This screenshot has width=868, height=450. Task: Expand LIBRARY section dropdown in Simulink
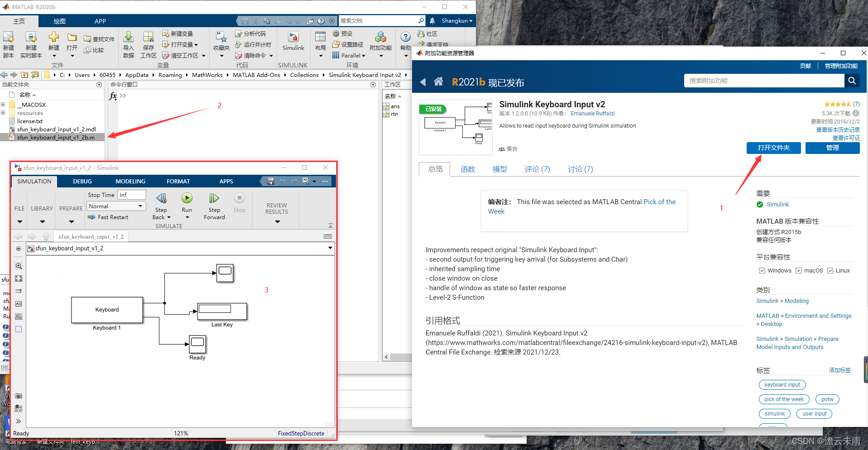pos(42,222)
